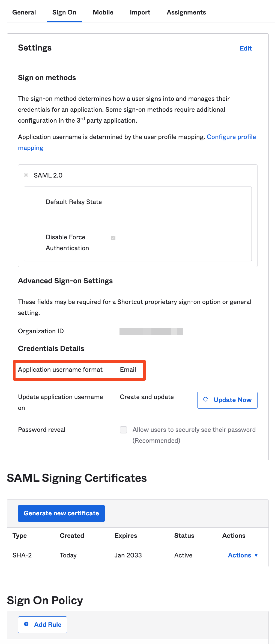
Task: Select the SAML 2.0 radio button
Action: [26, 175]
